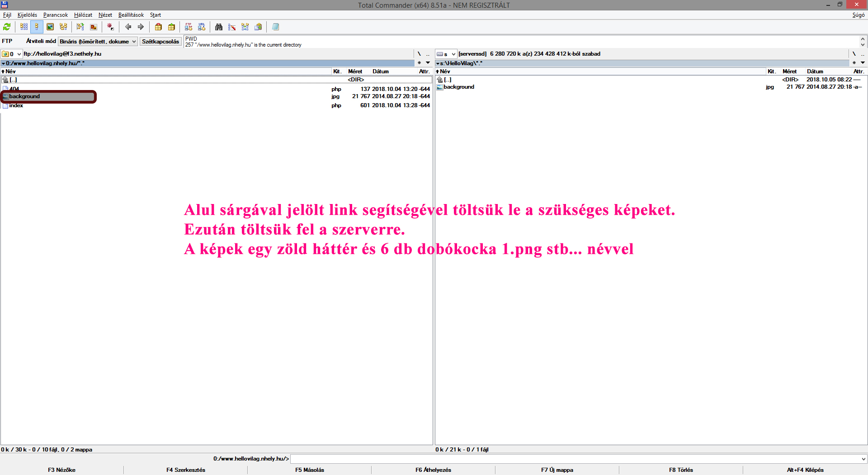This screenshot has height=475, width=868.
Task: Click the Pack files toolbar icon
Action: tap(158, 27)
